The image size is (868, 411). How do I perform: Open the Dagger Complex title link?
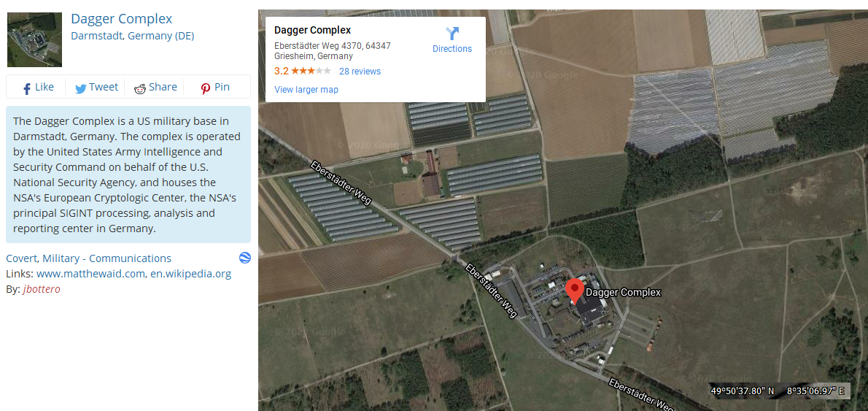[x=122, y=19]
